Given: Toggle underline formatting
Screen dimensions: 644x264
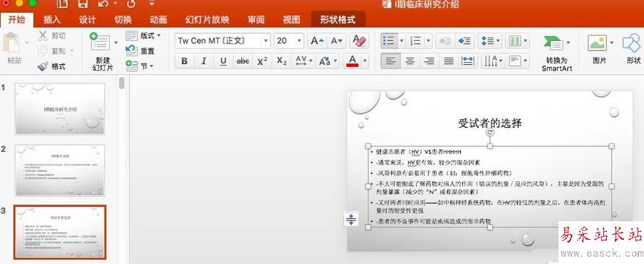Looking at the screenshot, I should click(x=223, y=61).
